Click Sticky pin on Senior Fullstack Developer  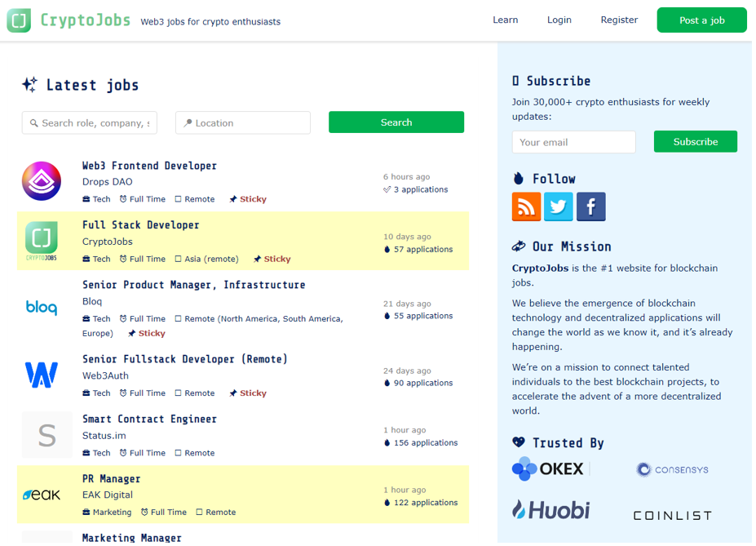tap(248, 393)
